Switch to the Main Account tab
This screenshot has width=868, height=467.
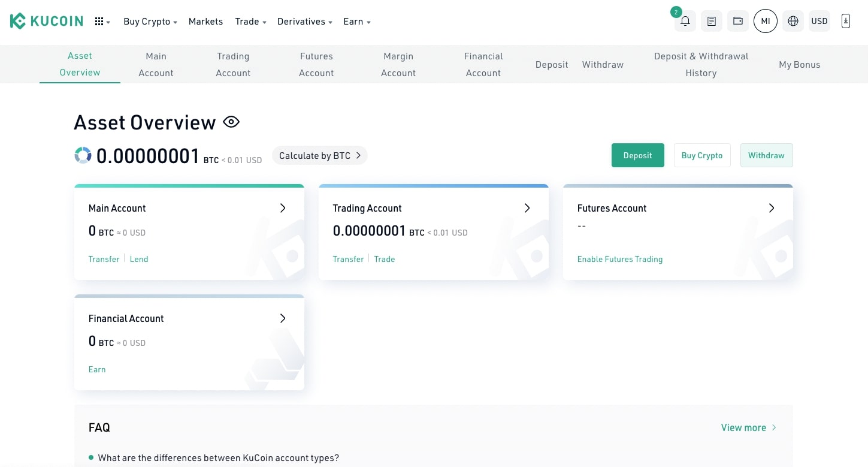pyautogui.click(x=156, y=65)
